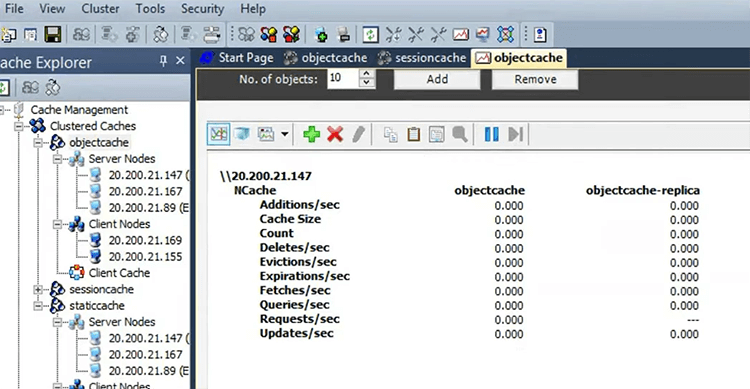Click the freeze display cube icon
The image size is (750, 389).
click(242, 134)
